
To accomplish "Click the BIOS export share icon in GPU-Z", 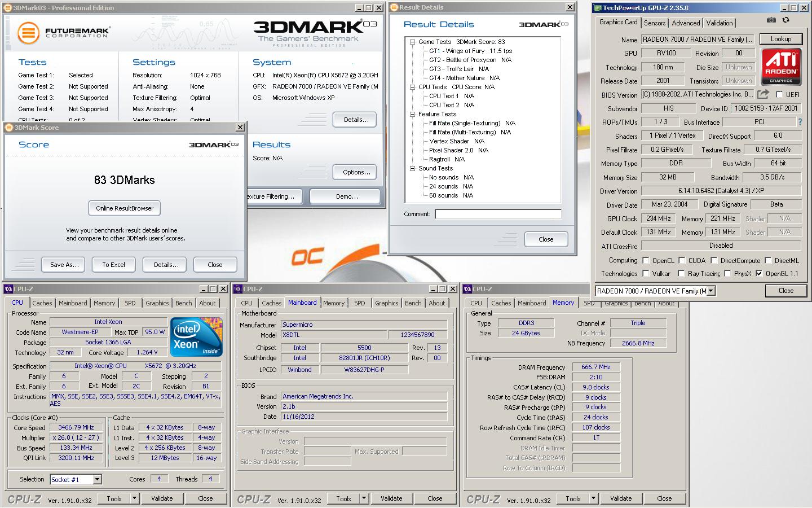I will [763, 94].
